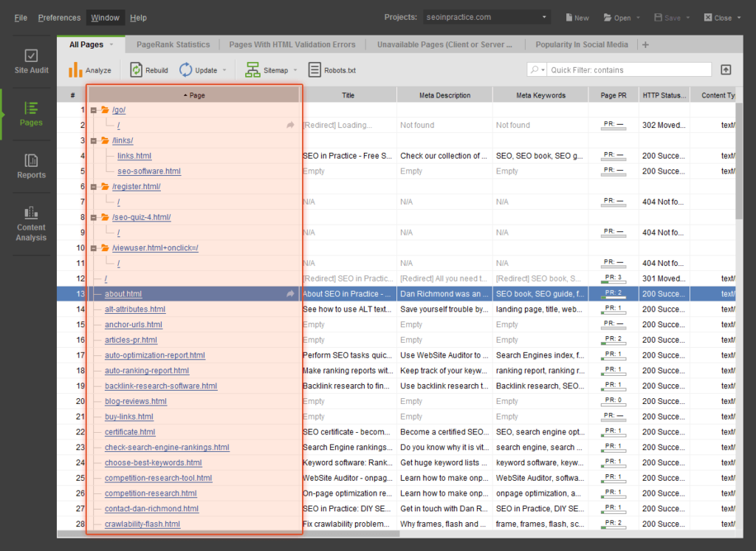Click the arrow button beside the Quick Filter
This screenshot has height=551, width=756.
click(726, 69)
